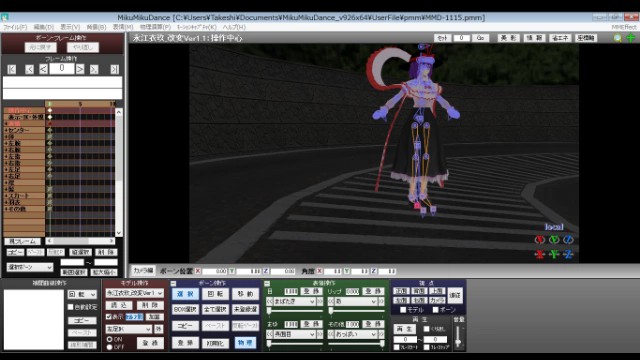
Task: Click the 再生 play button
Action: [404, 329]
